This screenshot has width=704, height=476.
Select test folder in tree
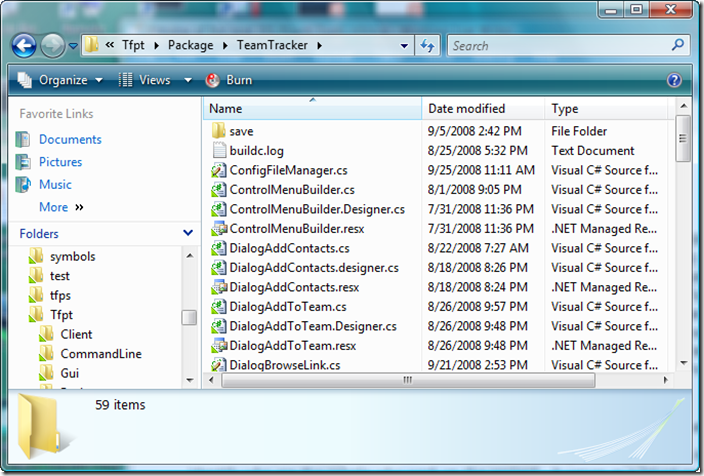coord(60,276)
